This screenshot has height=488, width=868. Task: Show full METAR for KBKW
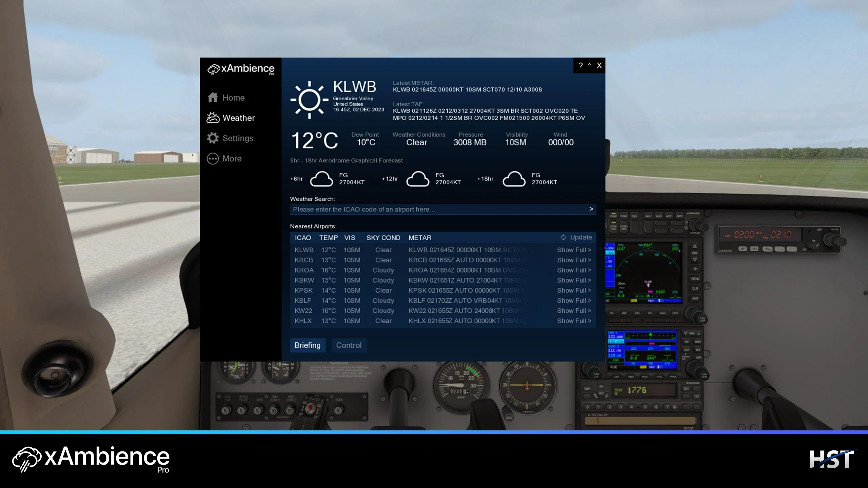pyautogui.click(x=574, y=280)
